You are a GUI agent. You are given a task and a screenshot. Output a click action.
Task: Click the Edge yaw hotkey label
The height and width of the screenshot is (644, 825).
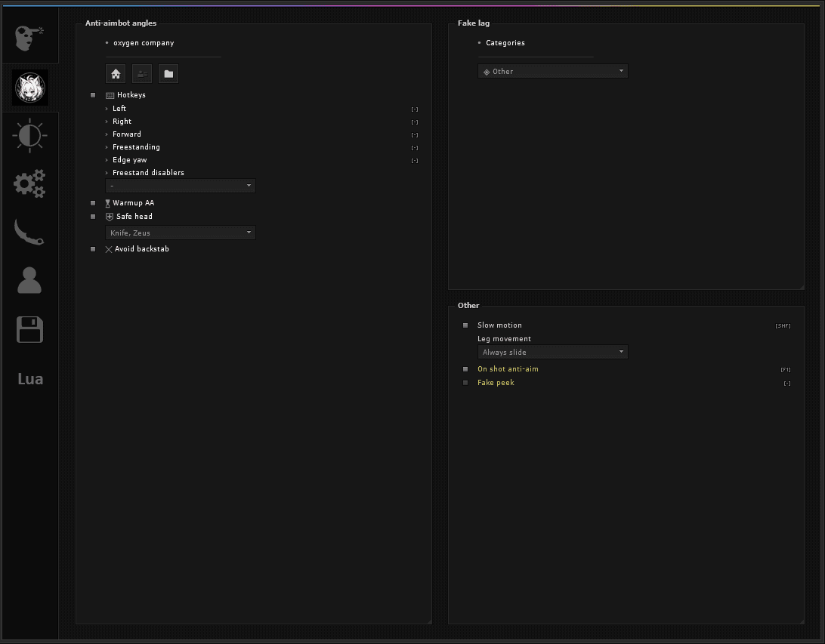click(129, 160)
